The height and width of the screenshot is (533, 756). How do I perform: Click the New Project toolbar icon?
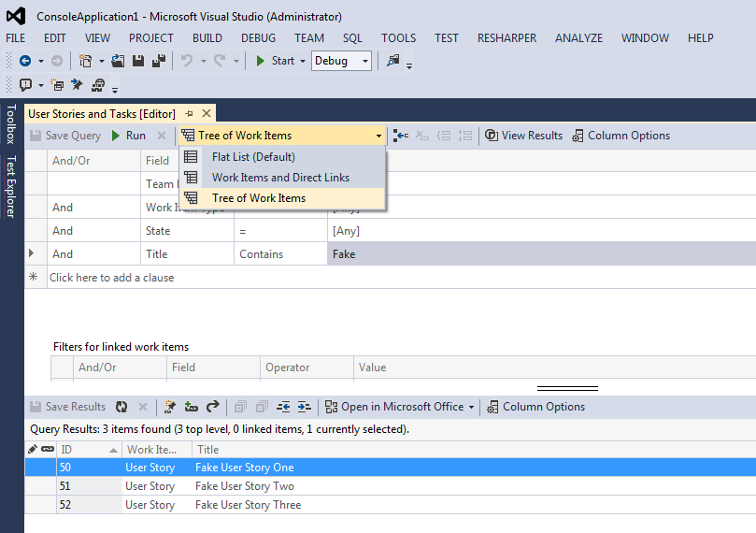(85, 61)
